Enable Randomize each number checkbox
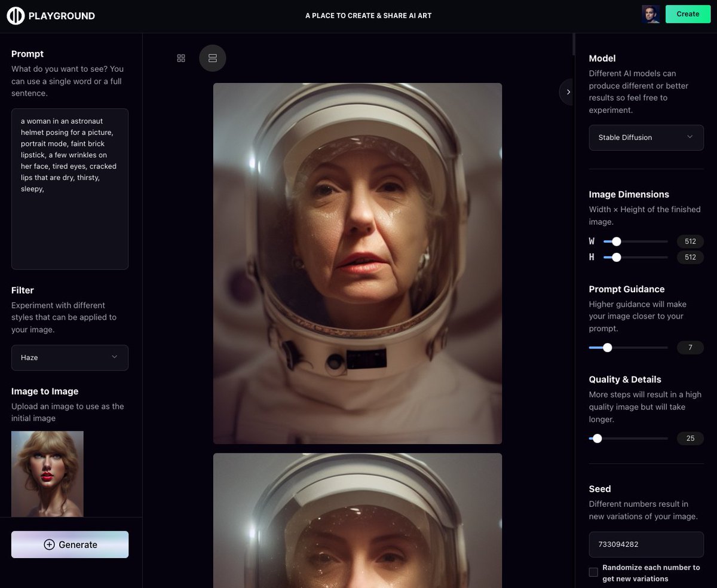717x588 pixels. coord(593,572)
